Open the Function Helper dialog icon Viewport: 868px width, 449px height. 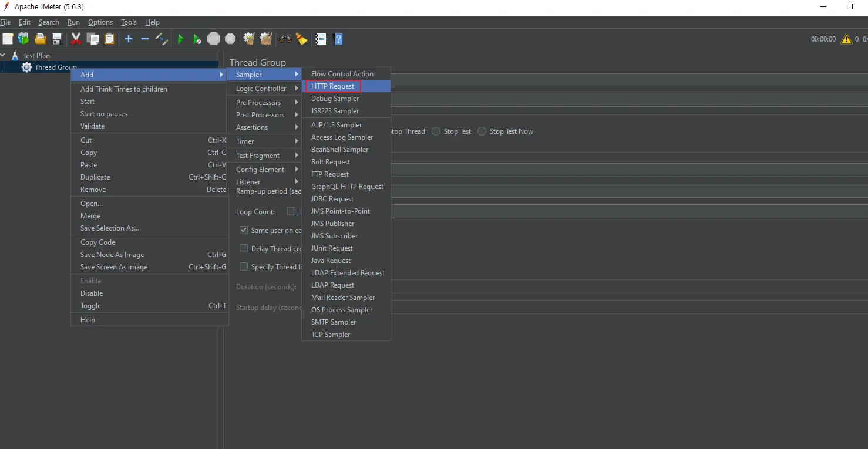[x=321, y=39]
